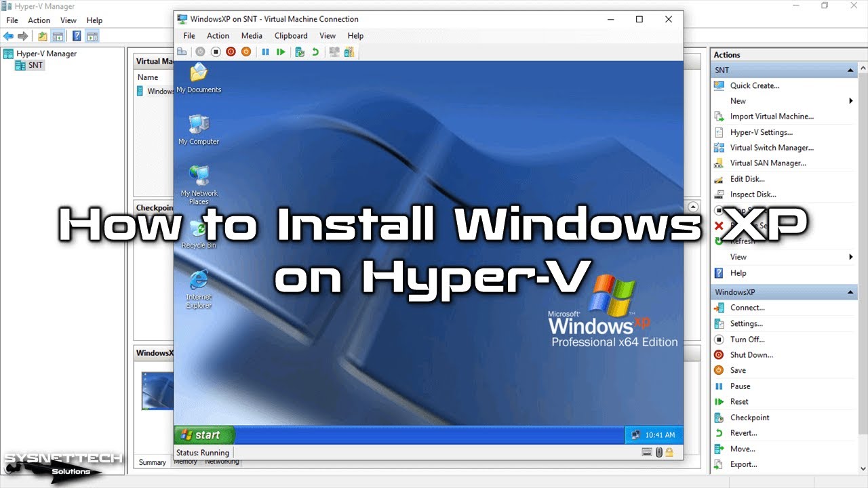The width and height of the screenshot is (868, 488).
Task: Select My Network Places desktop icon
Action: 199,185
